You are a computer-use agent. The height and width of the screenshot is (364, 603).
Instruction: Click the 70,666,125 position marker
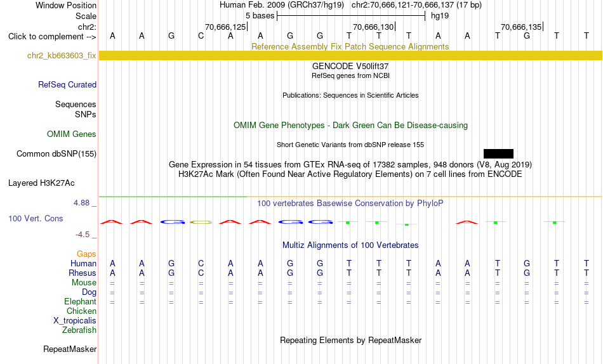click(x=225, y=27)
